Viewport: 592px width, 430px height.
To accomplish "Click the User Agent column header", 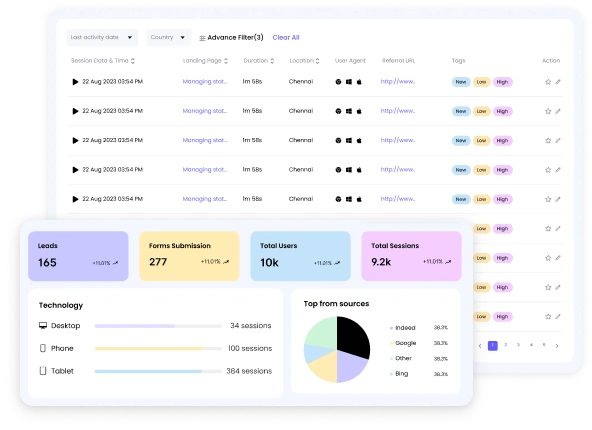I will pyautogui.click(x=350, y=60).
